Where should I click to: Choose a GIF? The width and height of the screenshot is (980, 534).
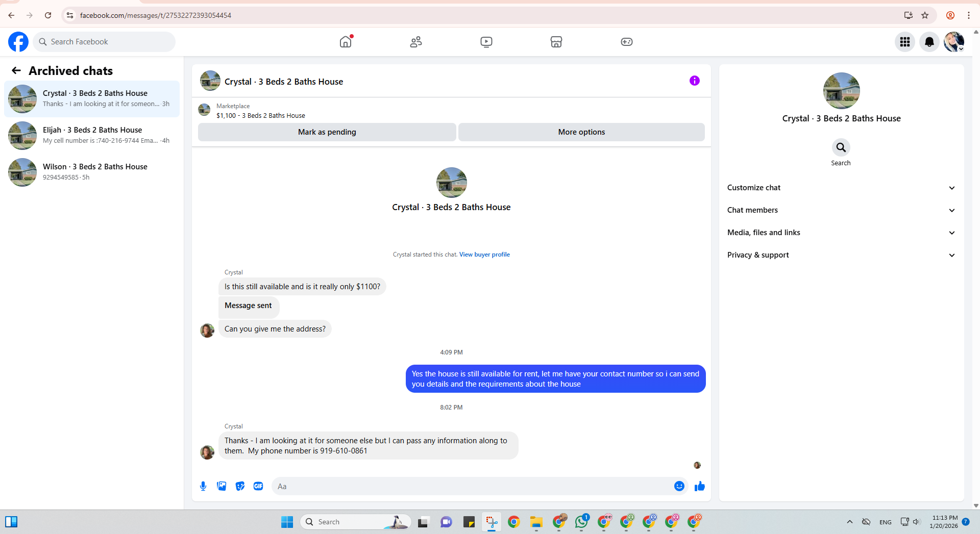coord(258,486)
